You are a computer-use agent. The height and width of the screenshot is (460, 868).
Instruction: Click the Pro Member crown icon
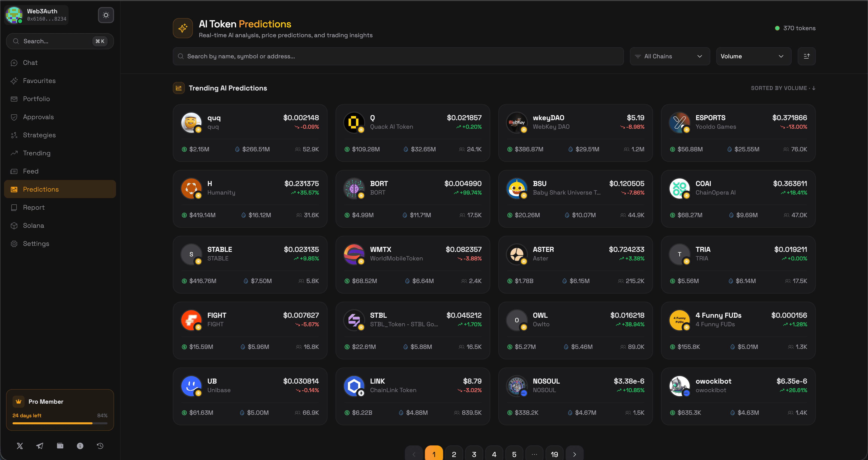pos(19,401)
